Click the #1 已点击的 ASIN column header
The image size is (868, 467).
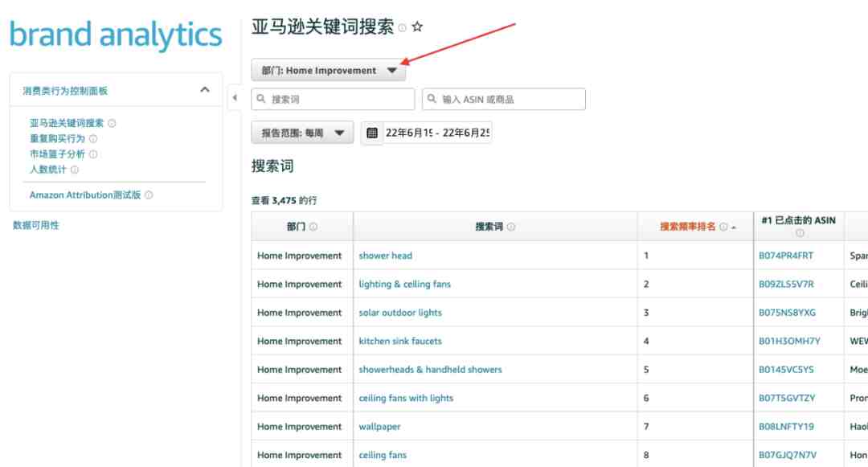(798, 221)
